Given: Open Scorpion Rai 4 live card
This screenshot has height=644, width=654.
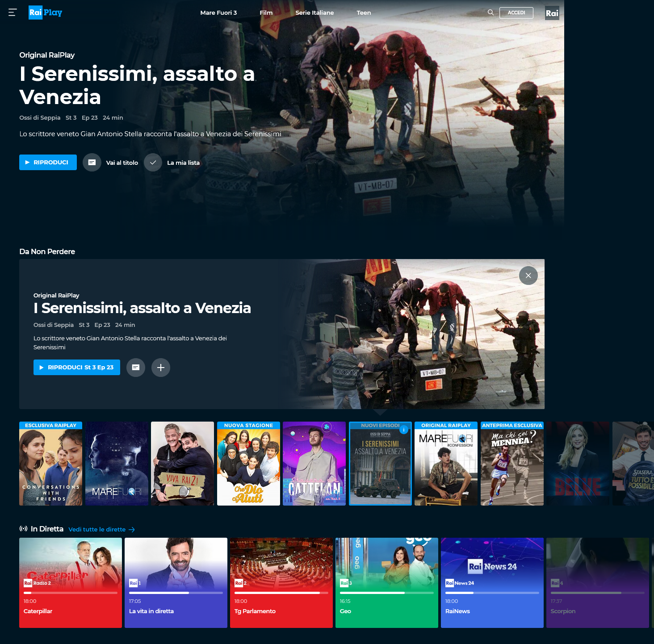Looking at the screenshot, I should coord(598,583).
